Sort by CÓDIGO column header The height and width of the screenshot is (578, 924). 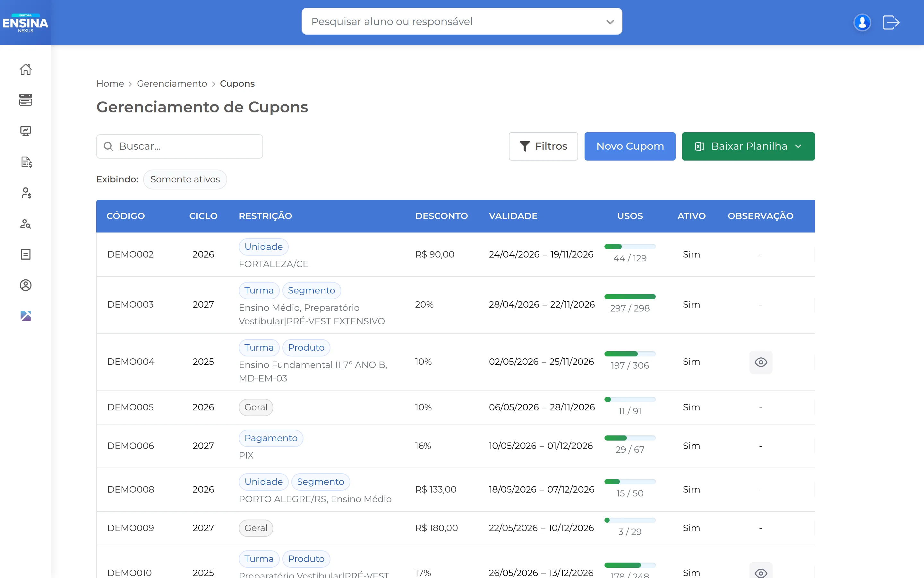click(x=126, y=216)
